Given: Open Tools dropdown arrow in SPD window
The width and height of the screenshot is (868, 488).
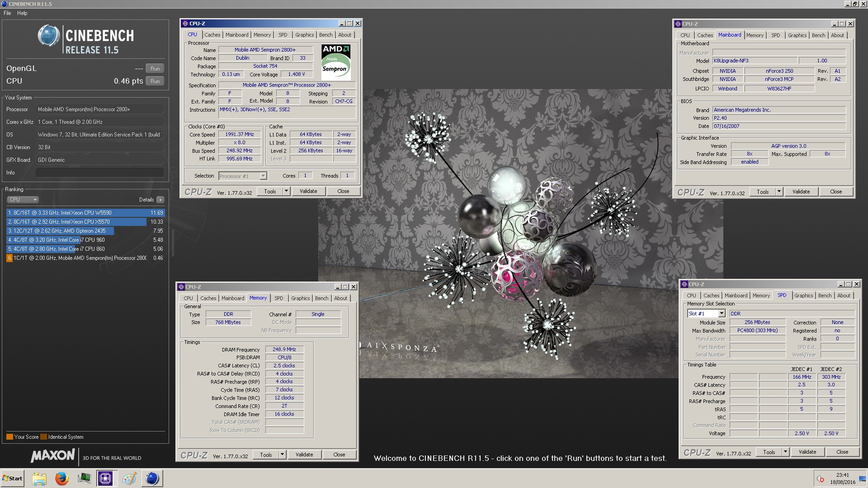Looking at the screenshot, I should point(785,452).
